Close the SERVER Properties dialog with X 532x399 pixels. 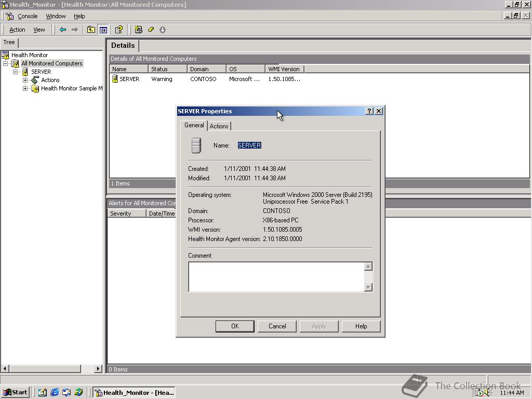click(379, 111)
